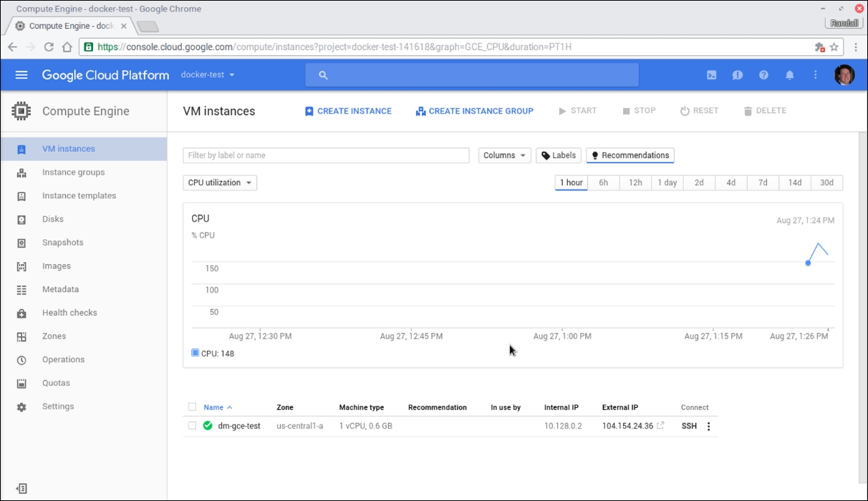Click the DELETE instance button
Viewport: 868px width, 501px height.
tap(765, 111)
